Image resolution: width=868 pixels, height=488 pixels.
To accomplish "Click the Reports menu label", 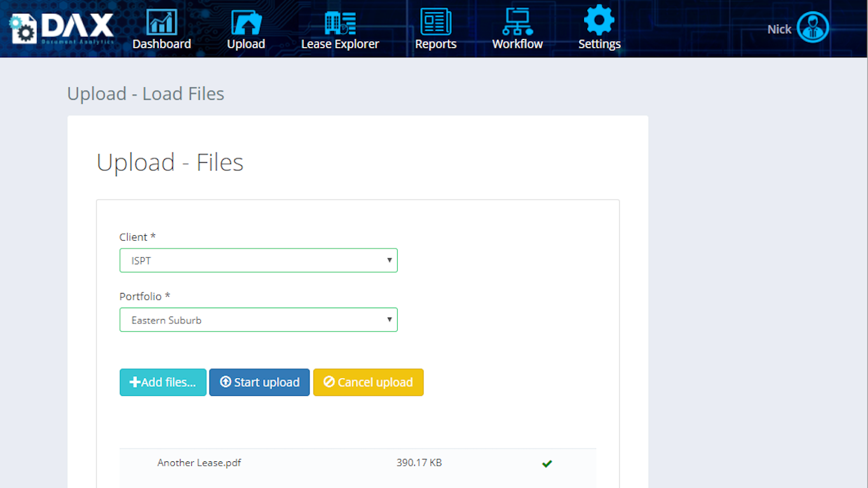I will tap(436, 44).
